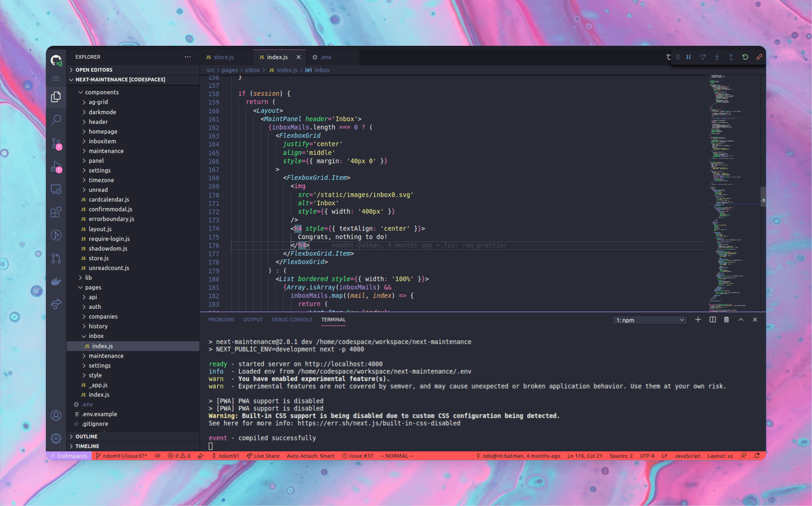Open the terminal selector dropdown showing 1: npm
This screenshot has height=506, width=812.
(650, 320)
